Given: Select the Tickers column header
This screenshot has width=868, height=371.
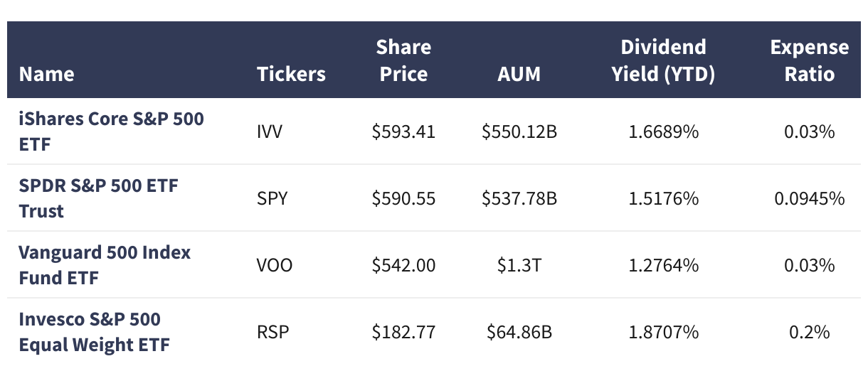Looking at the screenshot, I should tap(291, 74).
